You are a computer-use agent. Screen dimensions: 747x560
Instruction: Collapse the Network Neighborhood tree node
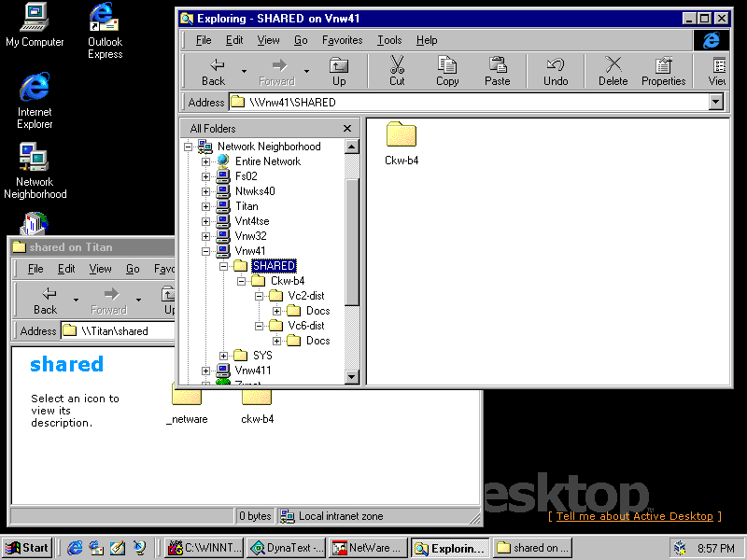pos(189,147)
